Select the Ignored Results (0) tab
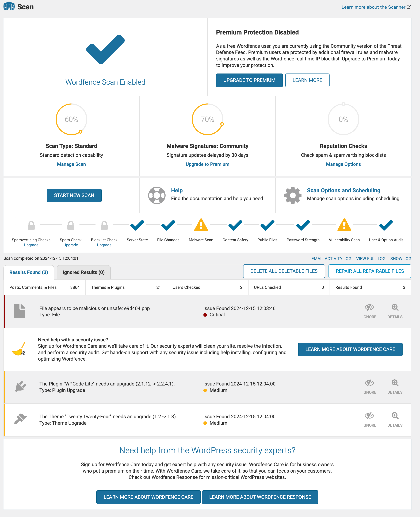 (83, 272)
